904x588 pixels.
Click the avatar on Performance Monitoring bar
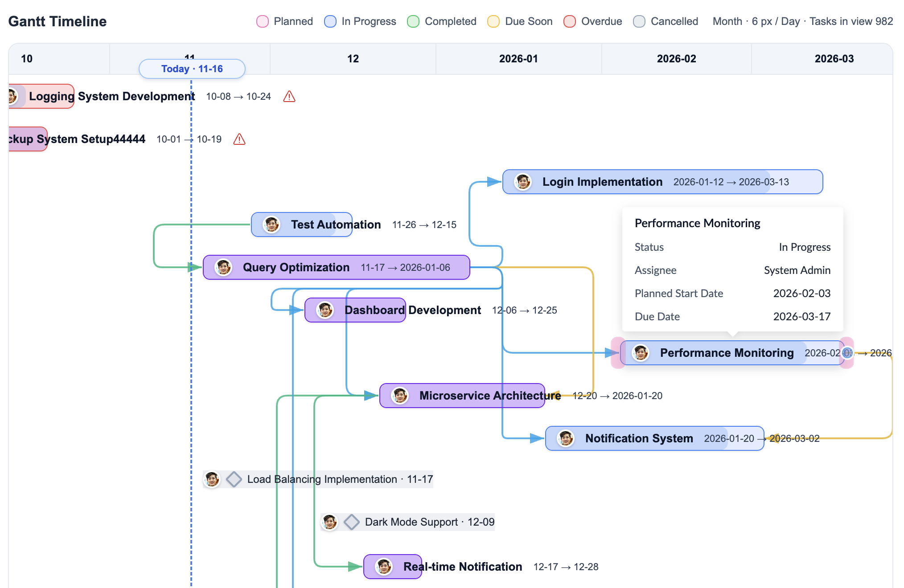pyautogui.click(x=641, y=353)
